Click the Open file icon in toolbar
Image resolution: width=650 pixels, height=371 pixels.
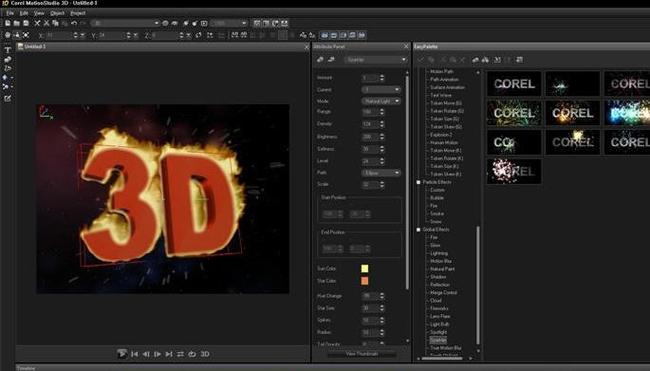point(17,23)
